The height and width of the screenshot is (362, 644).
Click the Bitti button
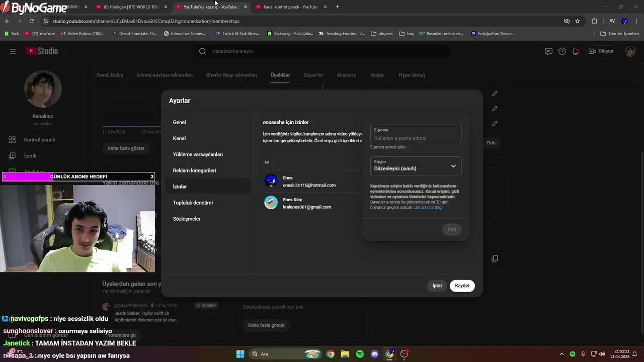452,229
